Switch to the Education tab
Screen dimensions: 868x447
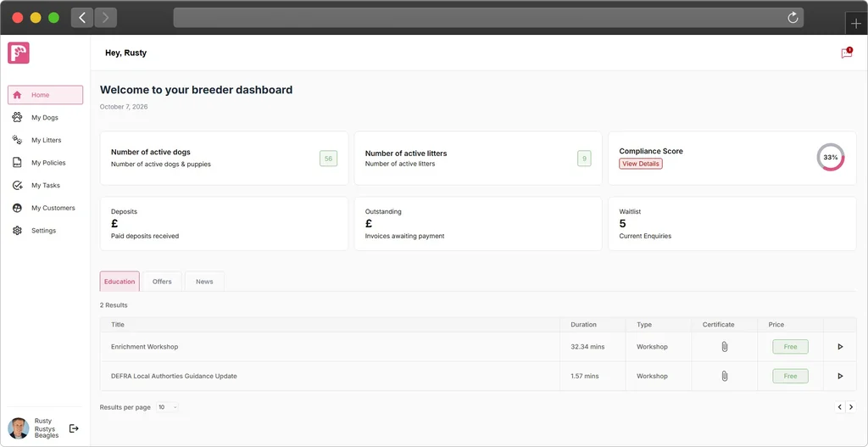(x=120, y=282)
